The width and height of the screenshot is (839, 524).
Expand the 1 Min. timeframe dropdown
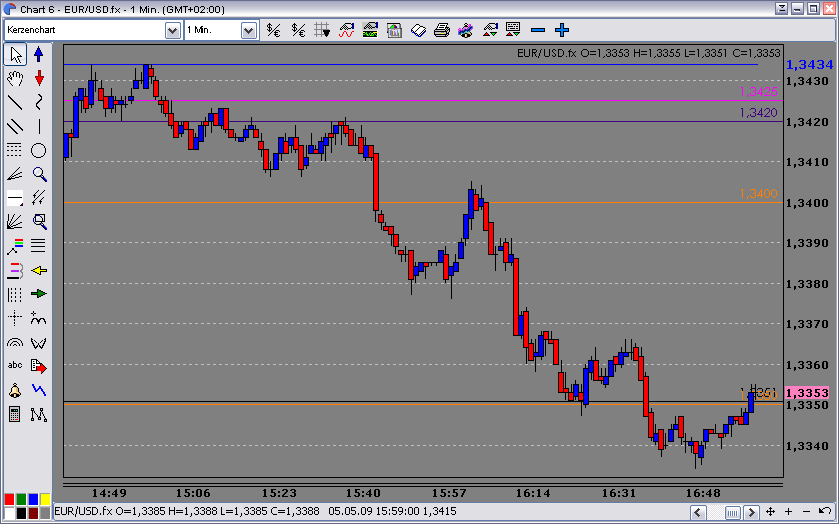[x=249, y=31]
